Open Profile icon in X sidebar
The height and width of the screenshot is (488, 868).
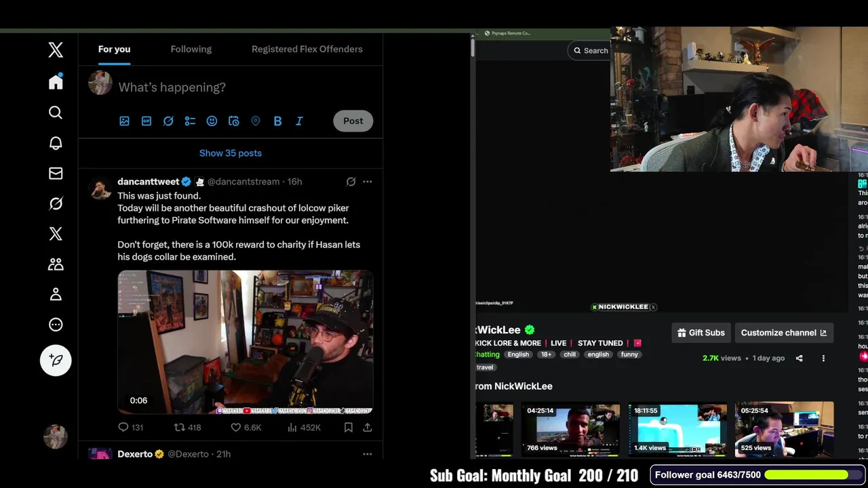click(56, 294)
